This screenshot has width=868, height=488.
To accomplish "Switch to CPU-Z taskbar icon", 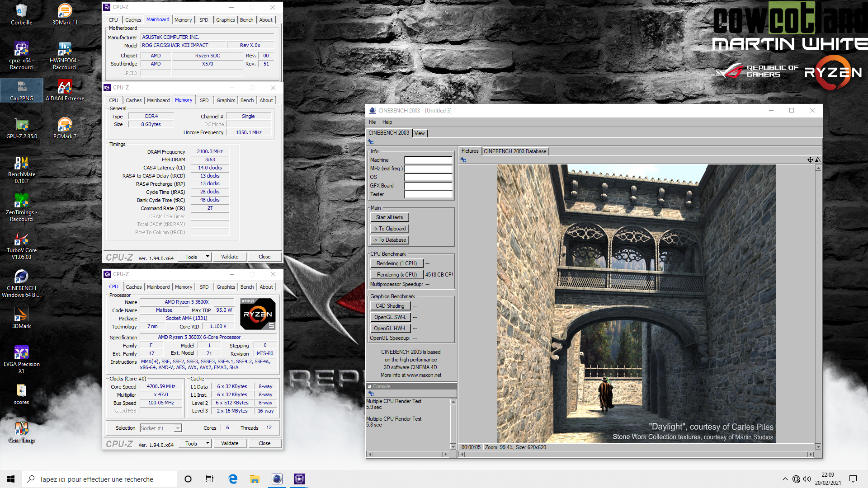I will [299, 479].
